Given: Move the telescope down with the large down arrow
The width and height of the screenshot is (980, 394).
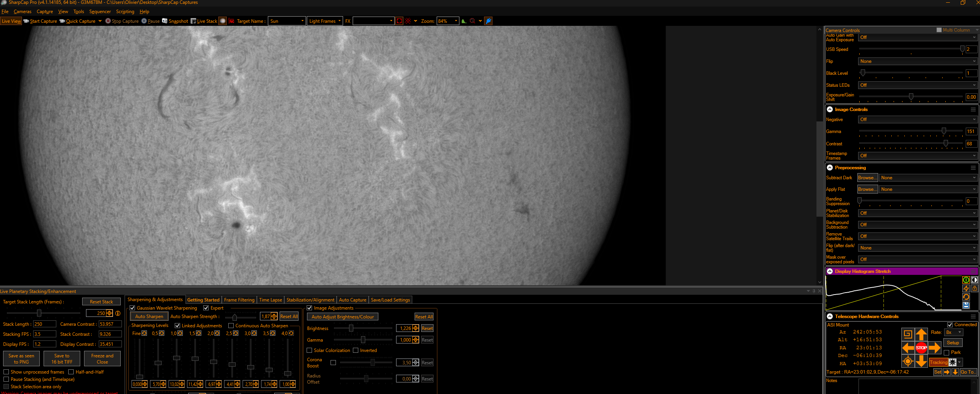Looking at the screenshot, I should [921, 362].
